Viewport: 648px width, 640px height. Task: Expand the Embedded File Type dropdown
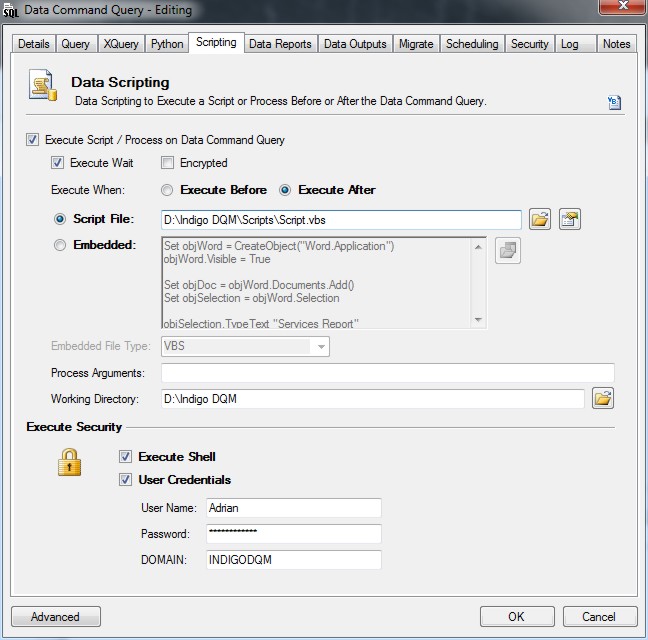[x=320, y=346]
